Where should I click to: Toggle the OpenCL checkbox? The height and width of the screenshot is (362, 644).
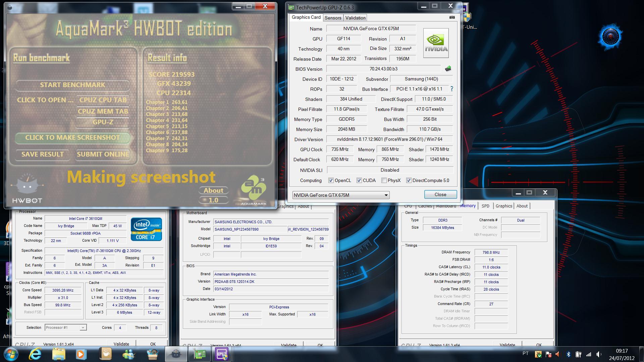point(331,180)
